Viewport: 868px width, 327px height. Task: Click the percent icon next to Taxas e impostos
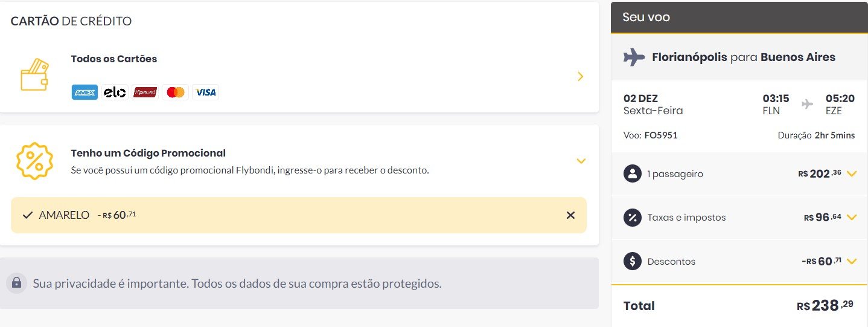coord(632,217)
